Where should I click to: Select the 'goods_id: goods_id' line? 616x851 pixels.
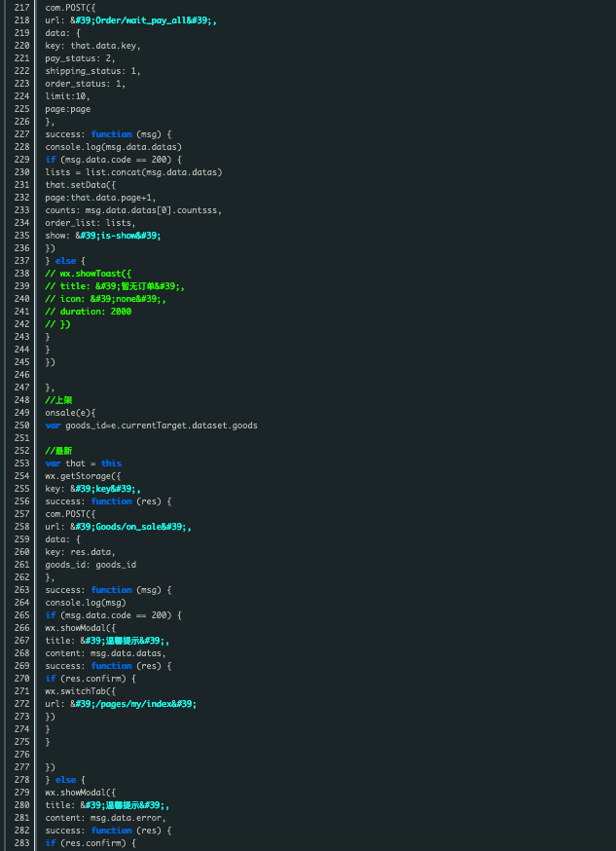(x=91, y=565)
